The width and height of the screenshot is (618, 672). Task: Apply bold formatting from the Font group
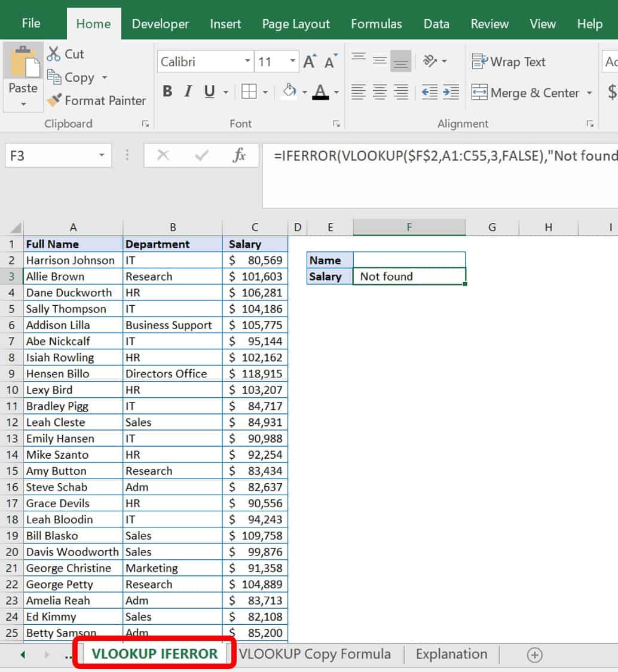[x=167, y=91]
